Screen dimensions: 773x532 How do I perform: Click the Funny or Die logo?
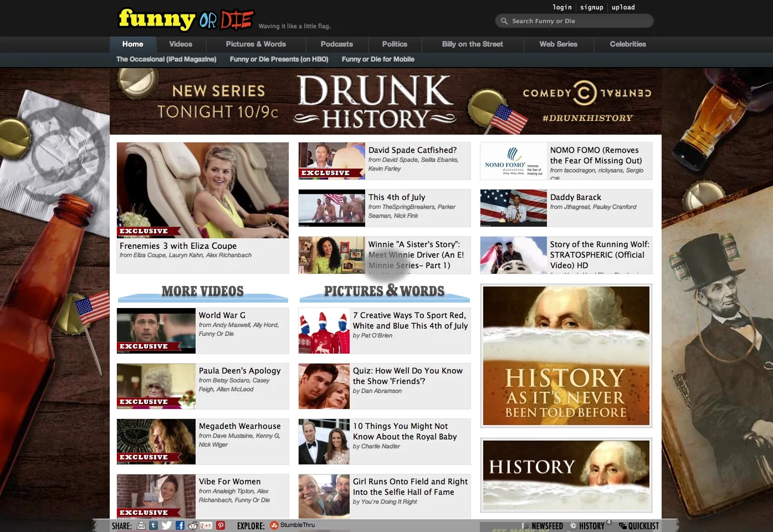coord(186,19)
